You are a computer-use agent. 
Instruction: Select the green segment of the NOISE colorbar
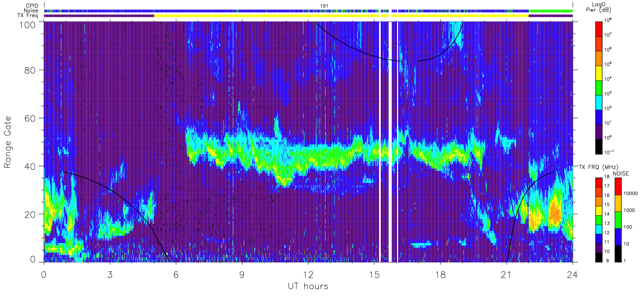point(618,219)
